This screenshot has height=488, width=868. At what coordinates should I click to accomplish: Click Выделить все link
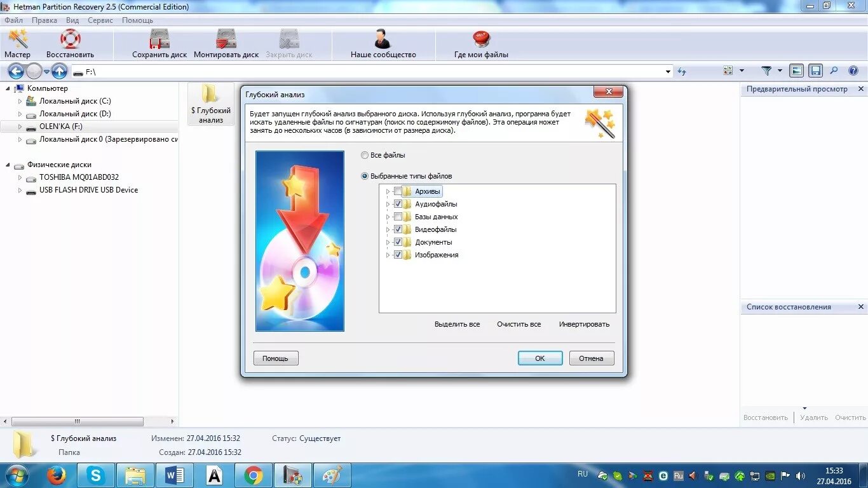click(458, 324)
